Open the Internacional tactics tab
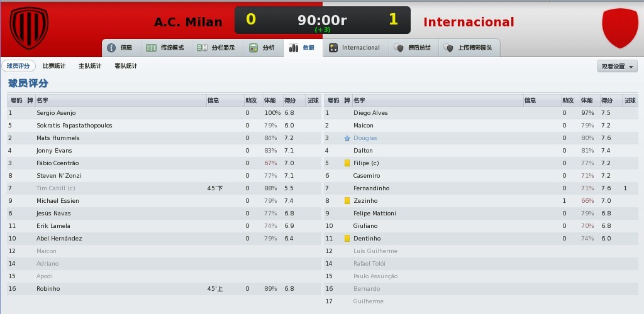This screenshot has height=314, width=644. [x=355, y=48]
